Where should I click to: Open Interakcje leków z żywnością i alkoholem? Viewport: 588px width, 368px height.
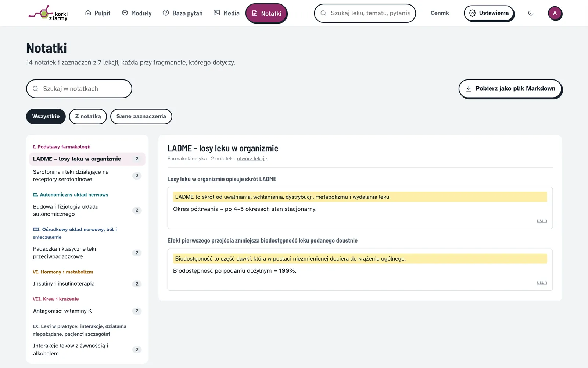(x=87, y=350)
